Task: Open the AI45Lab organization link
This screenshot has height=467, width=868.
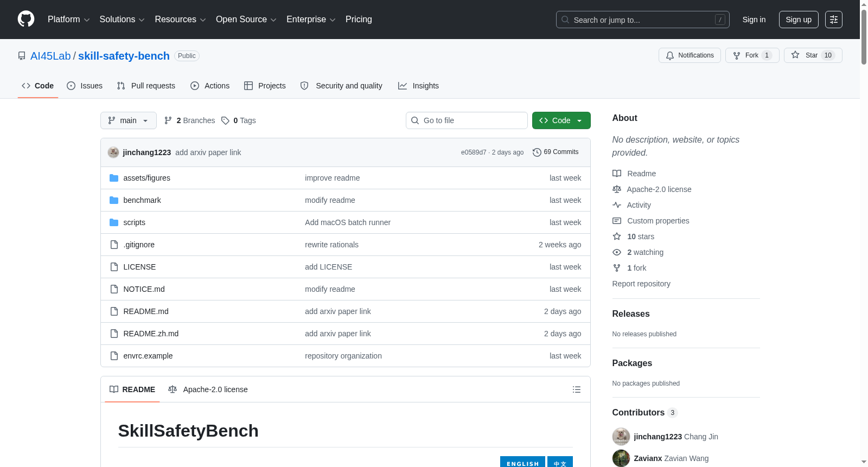Action: [x=50, y=56]
